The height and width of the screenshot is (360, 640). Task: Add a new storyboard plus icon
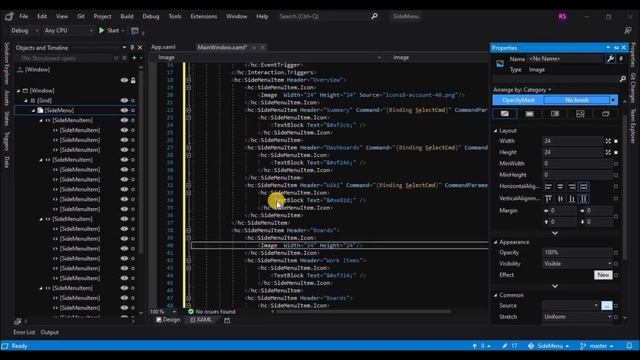point(134,58)
